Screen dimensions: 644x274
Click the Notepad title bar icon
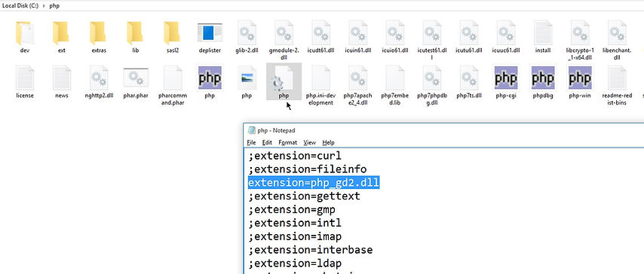click(x=251, y=130)
